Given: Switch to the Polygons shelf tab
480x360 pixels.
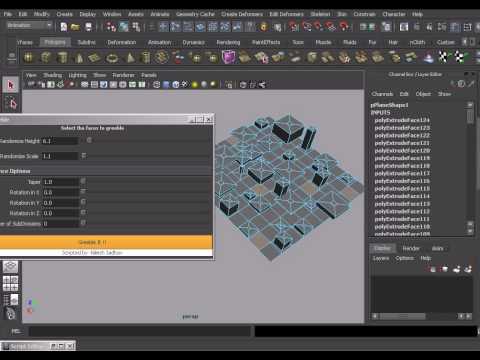Looking at the screenshot, I should 55,42.
